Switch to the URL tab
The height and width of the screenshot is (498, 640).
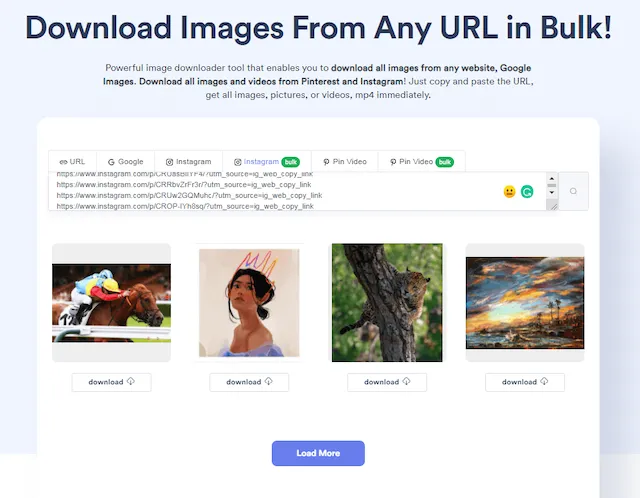[x=72, y=161]
